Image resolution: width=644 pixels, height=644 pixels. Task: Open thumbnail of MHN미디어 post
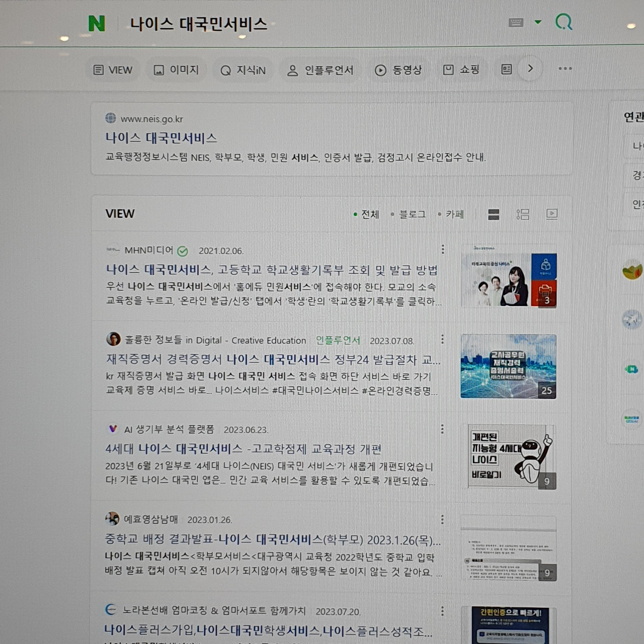coord(509,276)
